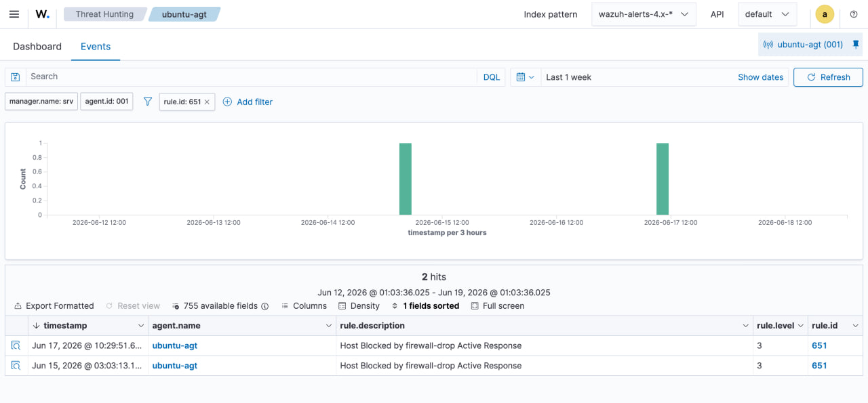Click Show dates link
This screenshot has height=403, width=868.
tap(760, 77)
